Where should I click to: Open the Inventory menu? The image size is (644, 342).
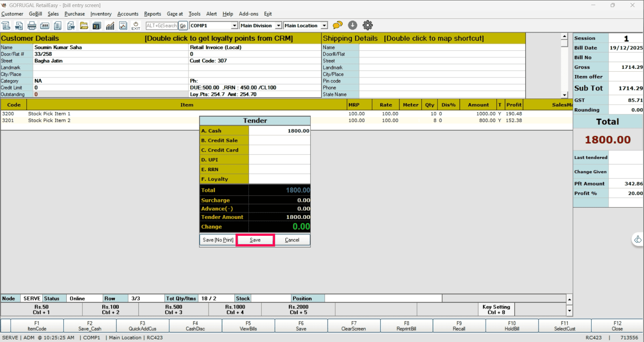click(101, 14)
